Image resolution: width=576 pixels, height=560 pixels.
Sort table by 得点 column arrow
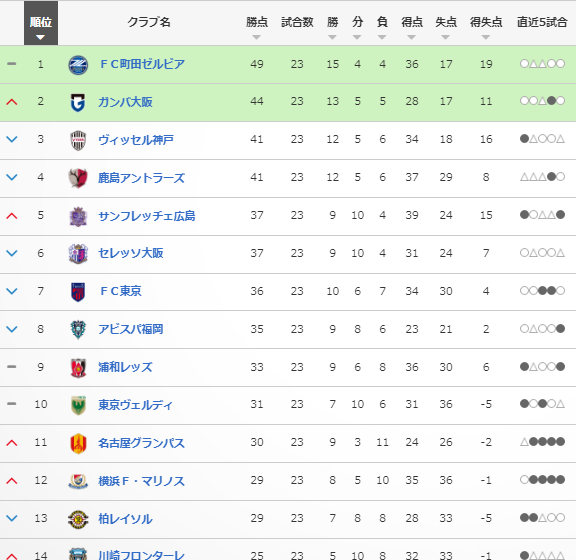click(411, 37)
